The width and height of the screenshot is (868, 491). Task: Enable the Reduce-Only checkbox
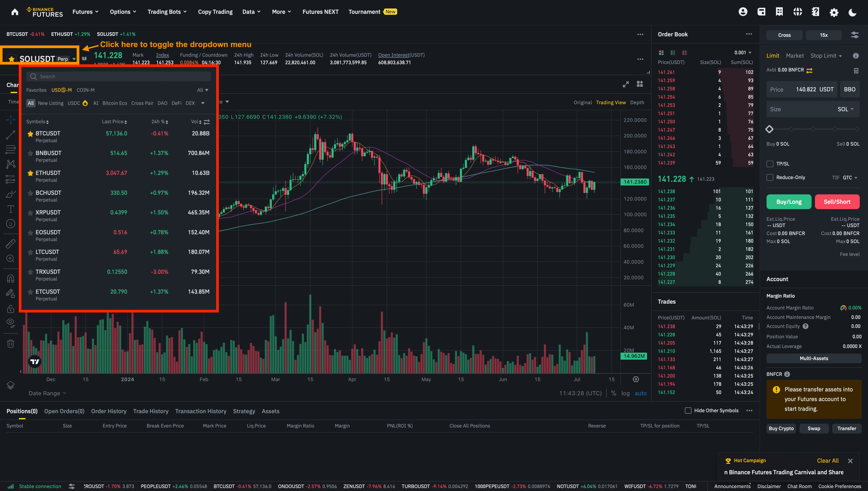click(x=770, y=177)
